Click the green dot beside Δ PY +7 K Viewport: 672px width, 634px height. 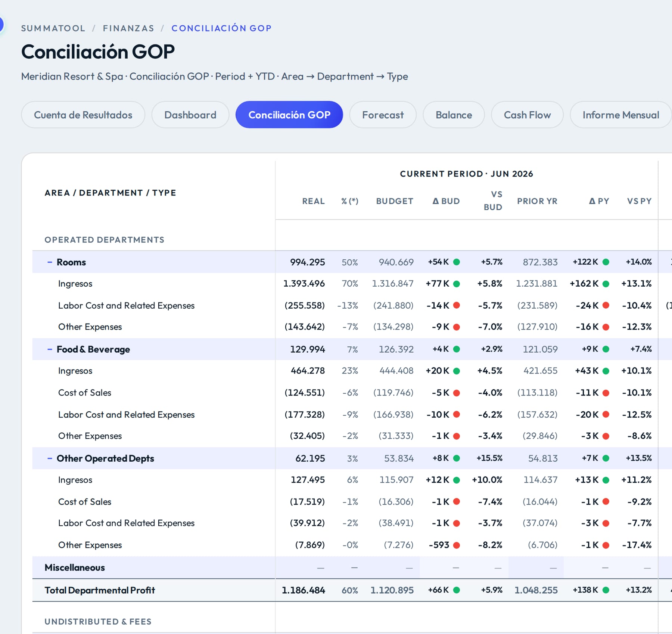606,458
